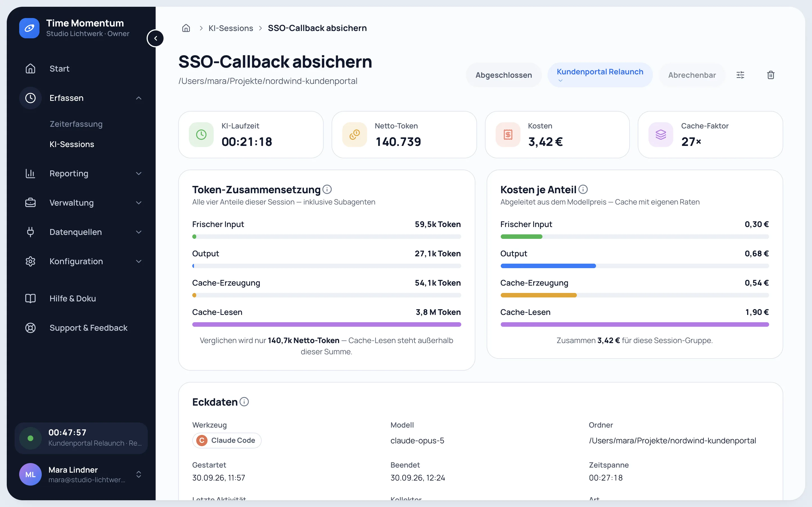Click the Eckdaten info icon
This screenshot has height=507, width=812.
(x=244, y=402)
